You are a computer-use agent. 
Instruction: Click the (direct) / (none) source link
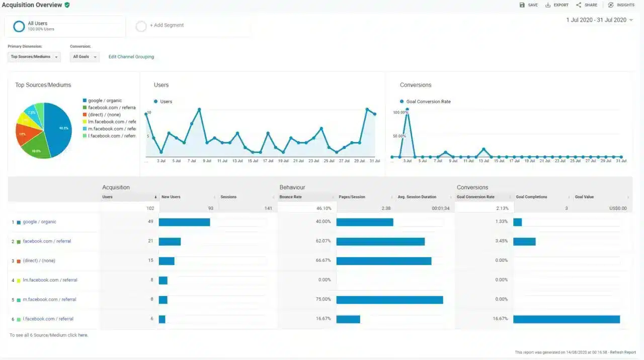click(39, 261)
